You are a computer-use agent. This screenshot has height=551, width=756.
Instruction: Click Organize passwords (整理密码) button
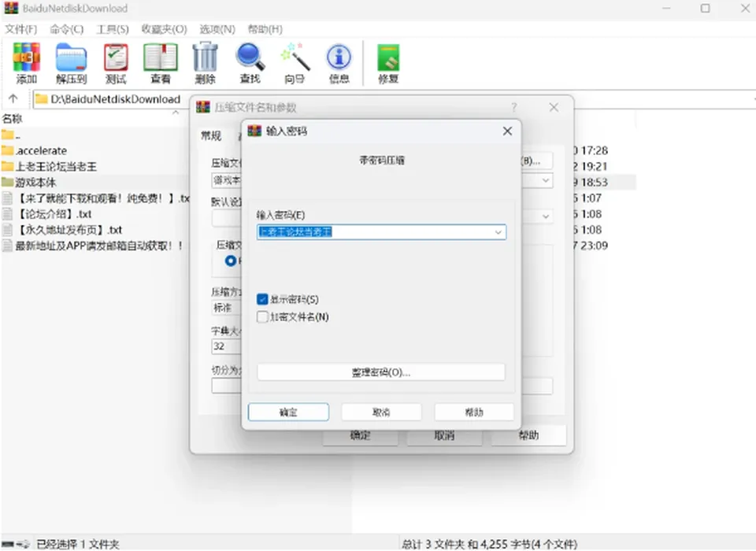tap(381, 372)
